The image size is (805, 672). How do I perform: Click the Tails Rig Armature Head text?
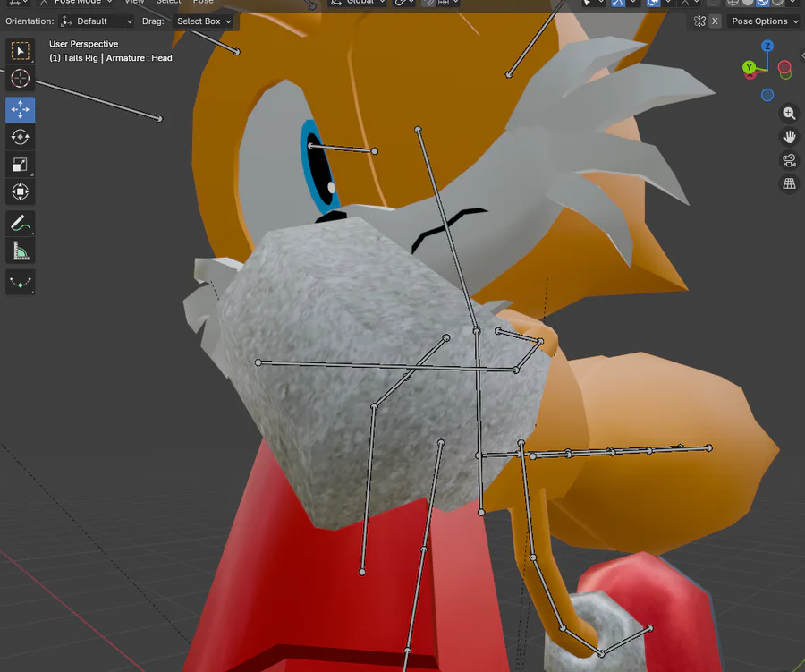(x=111, y=58)
